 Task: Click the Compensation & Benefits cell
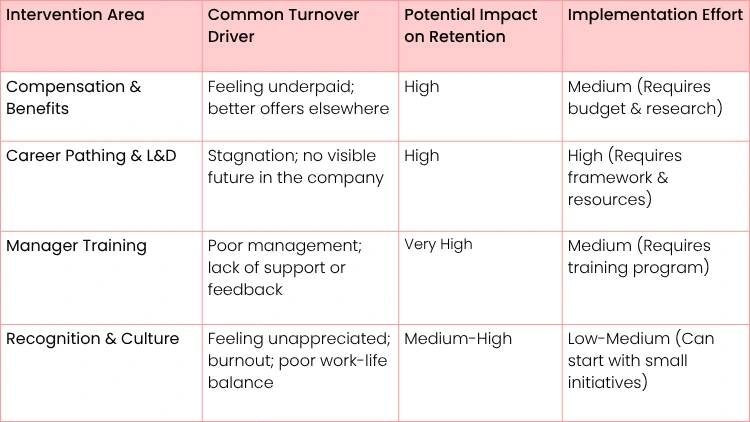pos(73,97)
